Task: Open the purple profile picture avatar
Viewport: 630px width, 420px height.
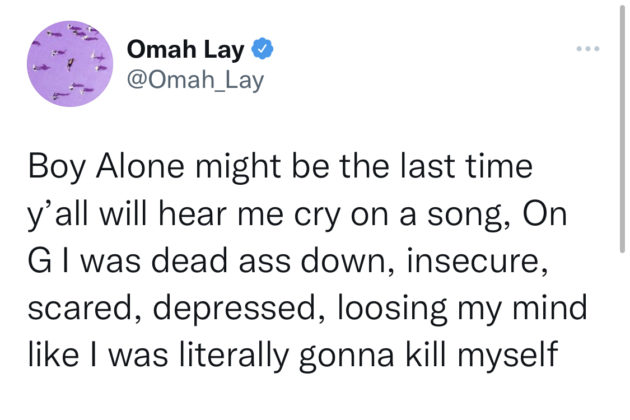Action: [x=70, y=64]
